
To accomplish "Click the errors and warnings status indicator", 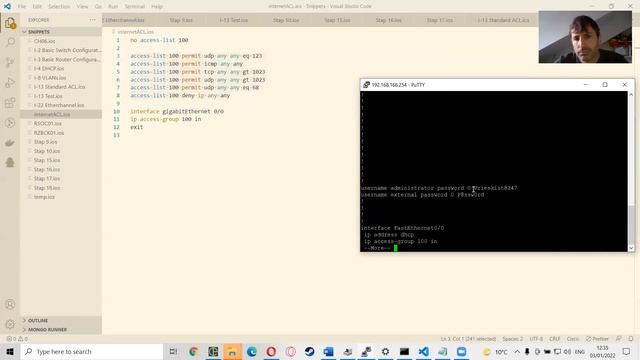I will 17,339.
